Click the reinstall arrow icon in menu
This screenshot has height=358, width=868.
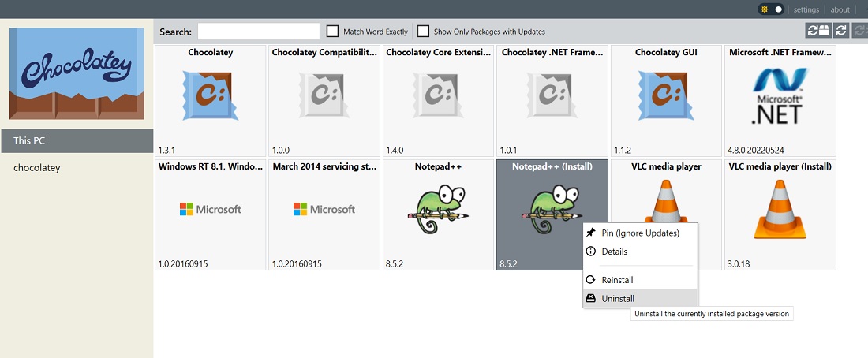pyautogui.click(x=591, y=280)
